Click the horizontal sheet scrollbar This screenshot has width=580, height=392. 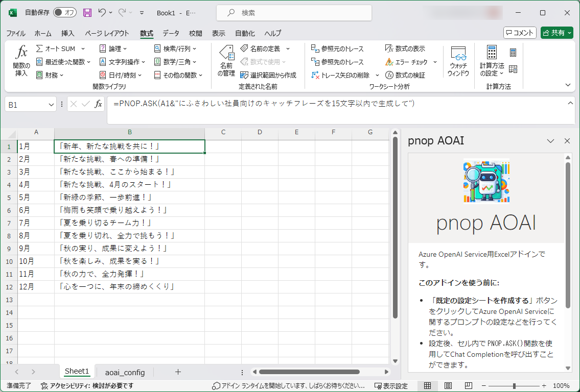click(309, 372)
